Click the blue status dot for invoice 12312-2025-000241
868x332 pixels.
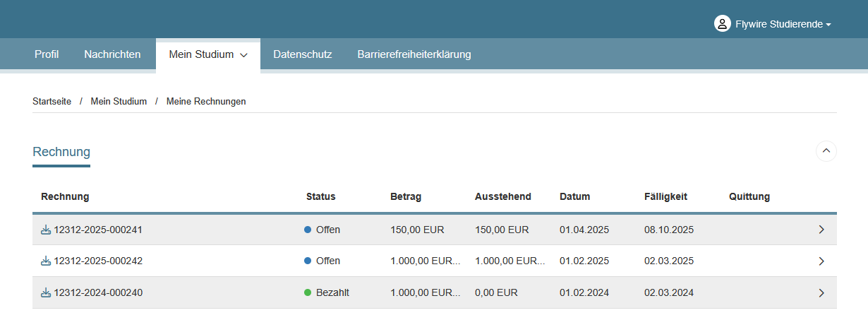[x=308, y=230]
